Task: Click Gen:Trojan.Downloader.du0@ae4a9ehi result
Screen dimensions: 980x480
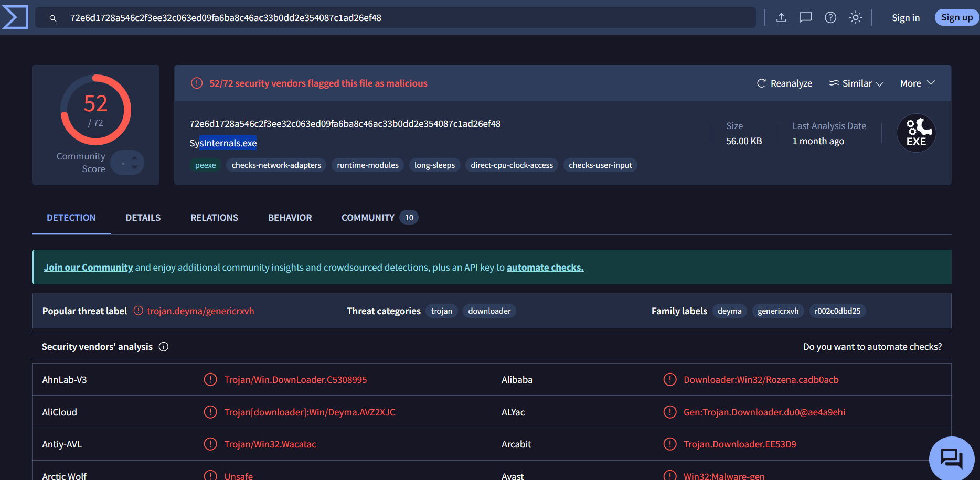Action: [764, 412]
